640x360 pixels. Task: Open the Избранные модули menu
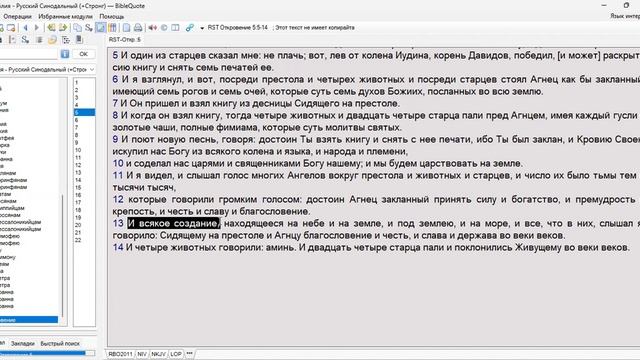click(65, 16)
